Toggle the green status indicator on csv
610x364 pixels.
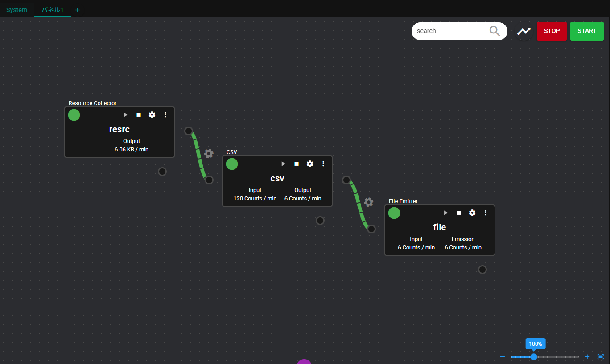click(232, 164)
